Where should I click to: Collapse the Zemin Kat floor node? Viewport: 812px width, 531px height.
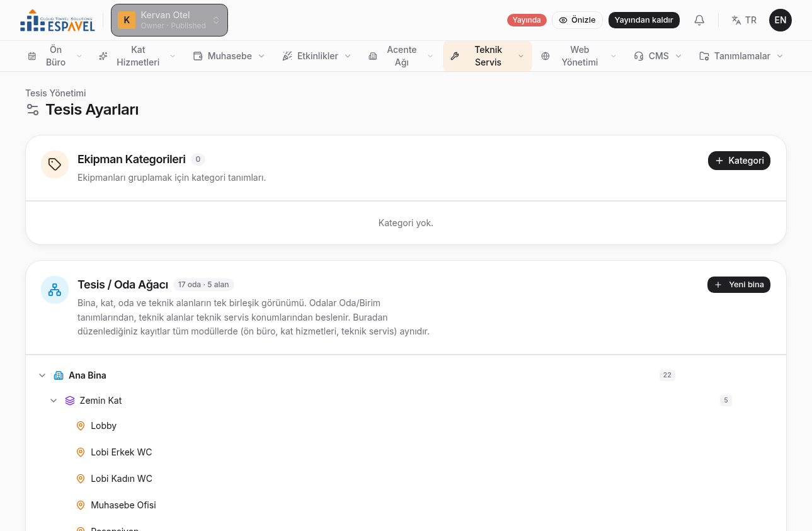pyautogui.click(x=54, y=401)
